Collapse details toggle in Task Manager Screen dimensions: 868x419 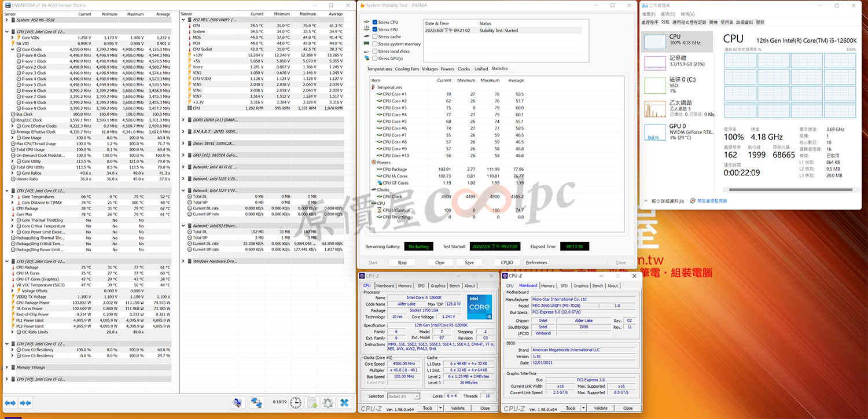(x=664, y=201)
